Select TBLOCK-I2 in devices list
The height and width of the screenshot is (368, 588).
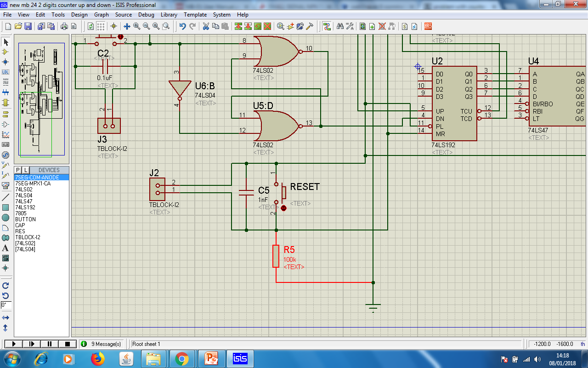pyautogui.click(x=41, y=237)
